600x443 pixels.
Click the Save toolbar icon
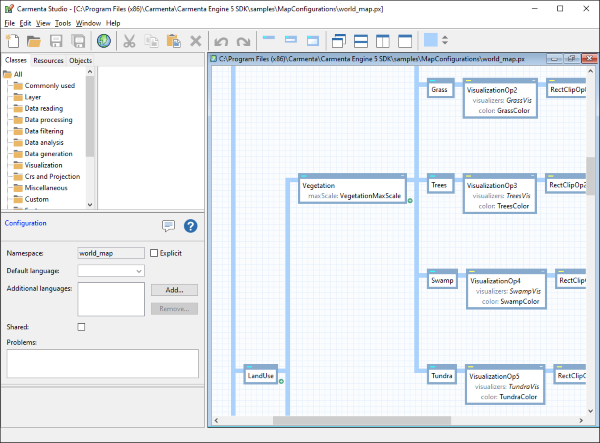(x=56, y=41)
